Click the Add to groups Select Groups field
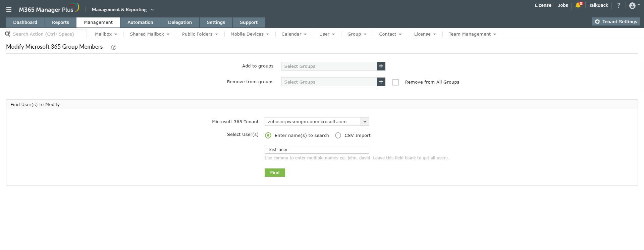 click(x=329, y=66)
